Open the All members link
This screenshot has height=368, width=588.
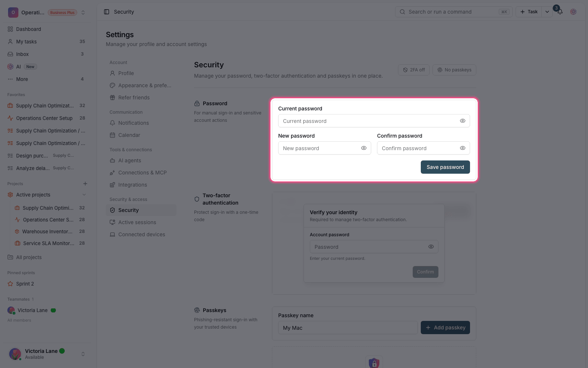point(19,320)
